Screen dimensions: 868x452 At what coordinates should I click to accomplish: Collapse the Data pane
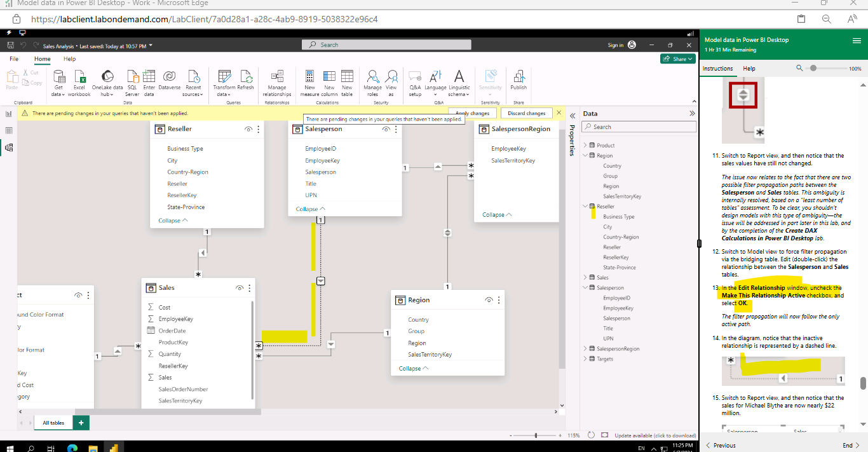692,114
